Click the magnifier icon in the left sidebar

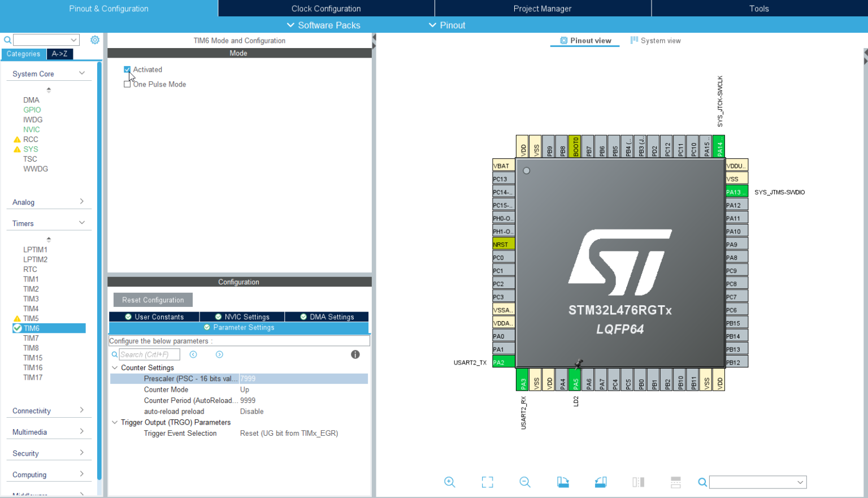(6, 40)
